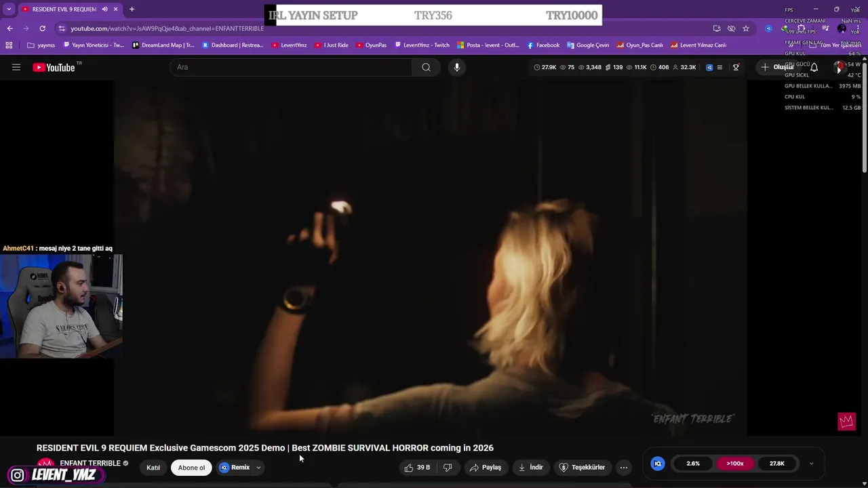Click the video player to pause
The image size is (868, 488).
(431, 258)
